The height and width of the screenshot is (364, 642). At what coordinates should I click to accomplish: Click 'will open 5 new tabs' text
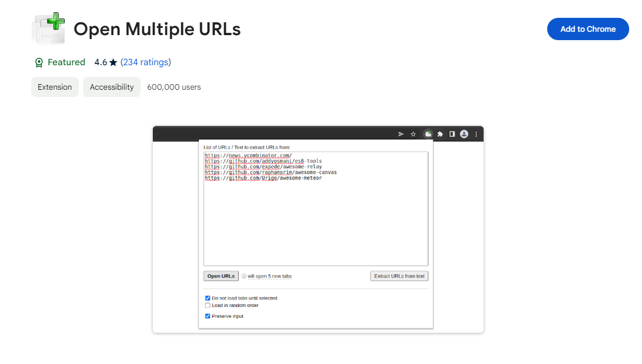click(x=269, y=276)
